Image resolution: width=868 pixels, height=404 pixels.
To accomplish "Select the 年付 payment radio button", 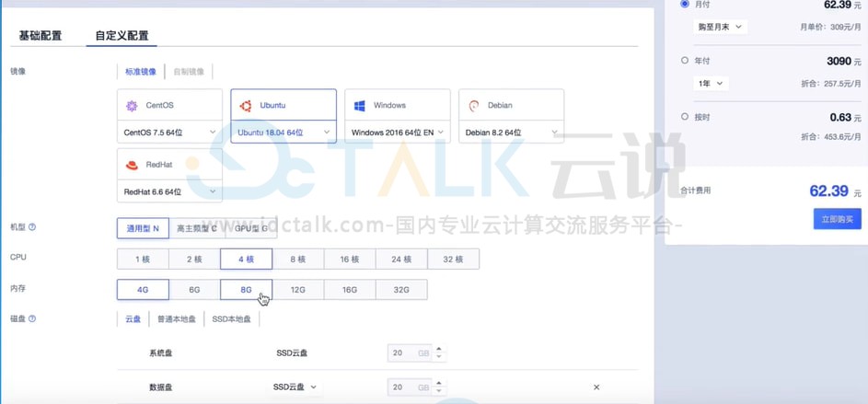I will pyautogui.click(x=684, y=61).
